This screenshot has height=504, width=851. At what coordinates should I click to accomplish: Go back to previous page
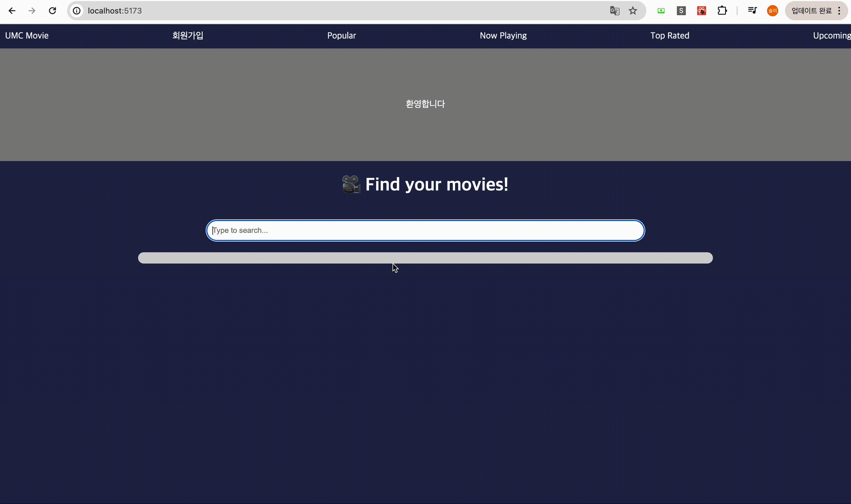[x=12, y=11]
